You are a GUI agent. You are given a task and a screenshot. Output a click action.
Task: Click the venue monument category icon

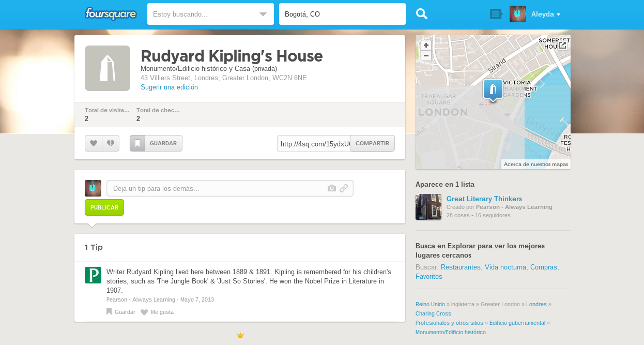coord(108,68)
